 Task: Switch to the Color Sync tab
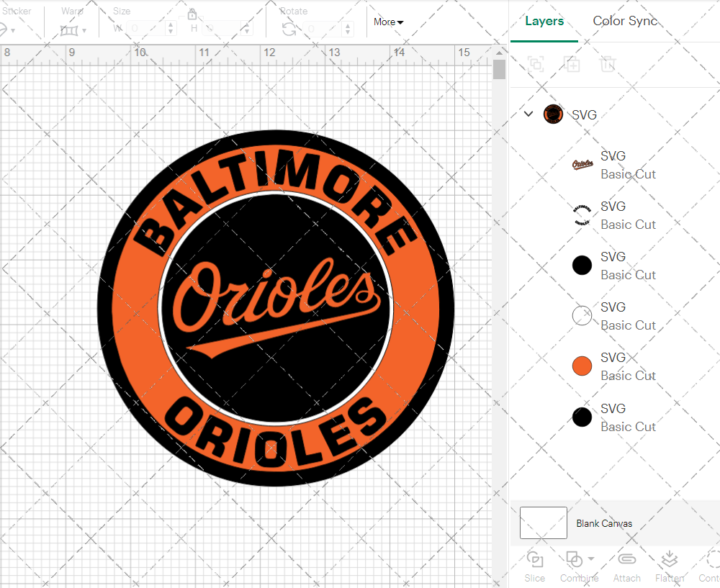625,21
